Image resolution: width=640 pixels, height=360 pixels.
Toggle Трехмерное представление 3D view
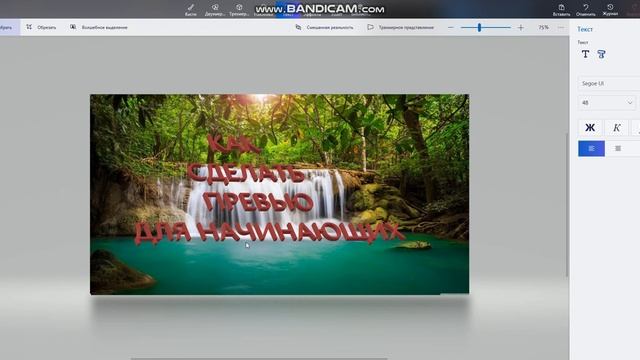click(400, 27)
